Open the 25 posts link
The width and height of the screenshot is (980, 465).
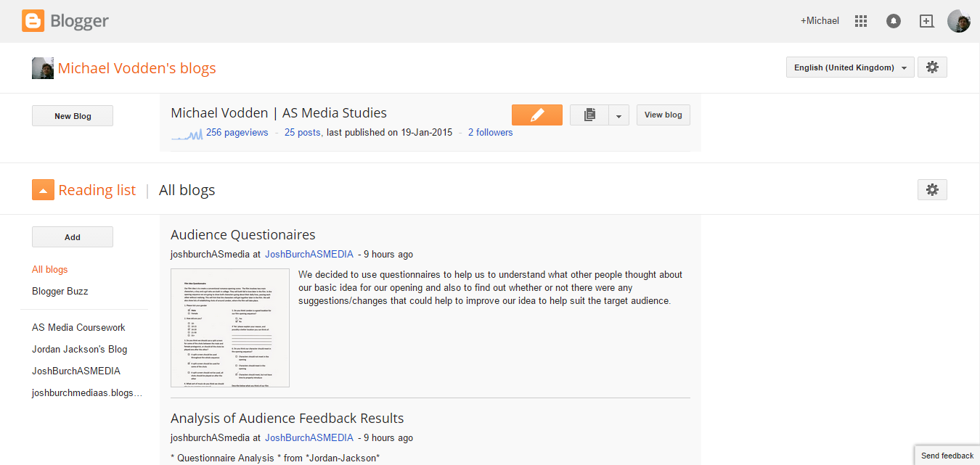[303, 133]
